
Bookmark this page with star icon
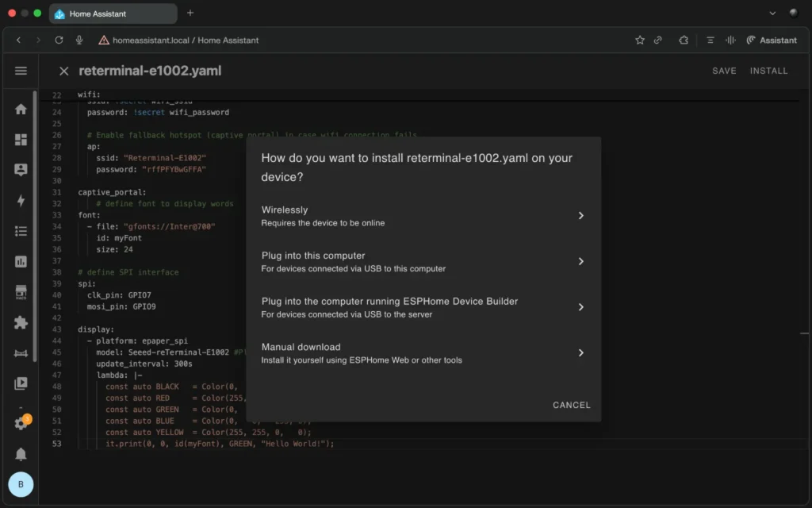pyautogui.click(x=640, y=40)
